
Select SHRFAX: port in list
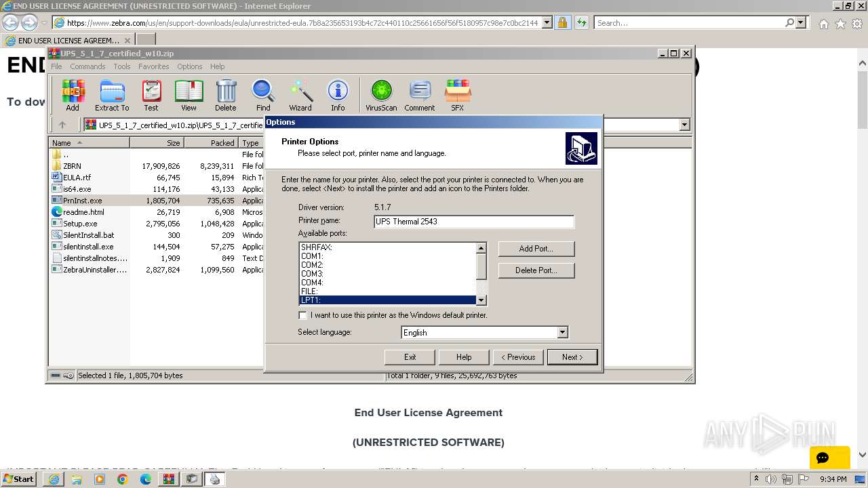(388, 247)
